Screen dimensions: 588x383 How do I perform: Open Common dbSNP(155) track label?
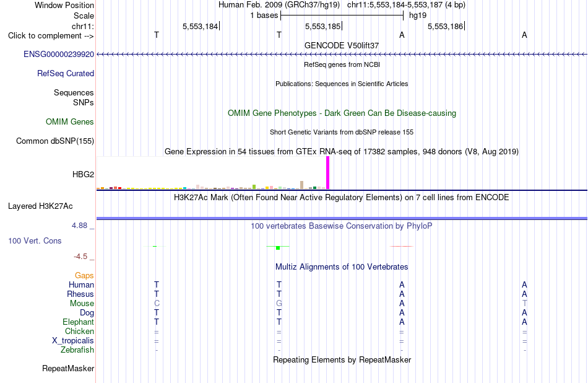click(x=55, y=141)
